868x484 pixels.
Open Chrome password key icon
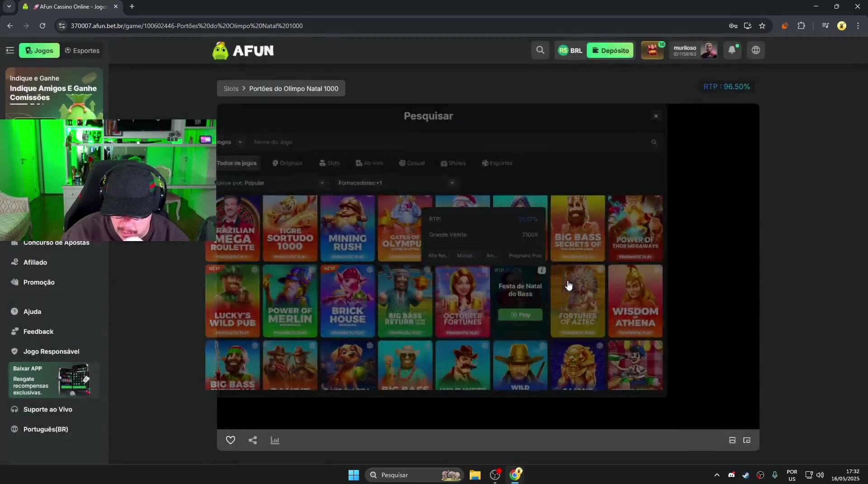(733, 26)
